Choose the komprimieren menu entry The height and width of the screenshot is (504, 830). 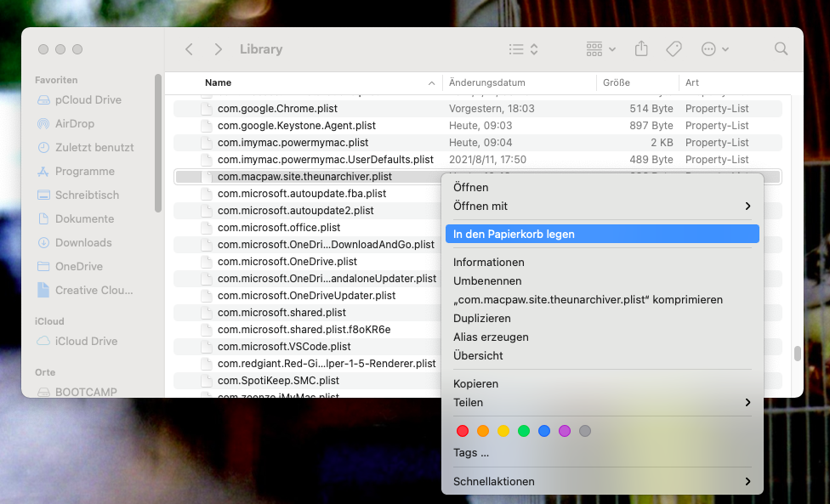click(x=602, y=300)
